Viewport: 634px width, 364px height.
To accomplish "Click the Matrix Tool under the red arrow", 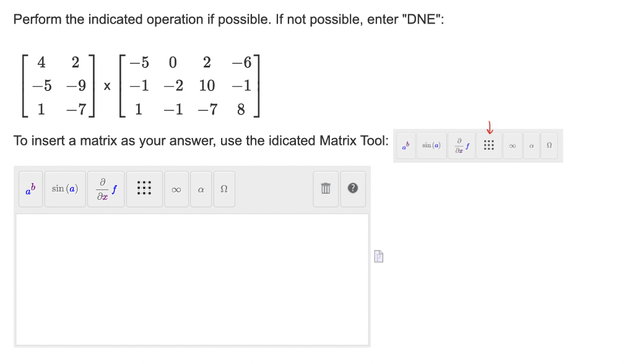I will (x=489, y=145).
